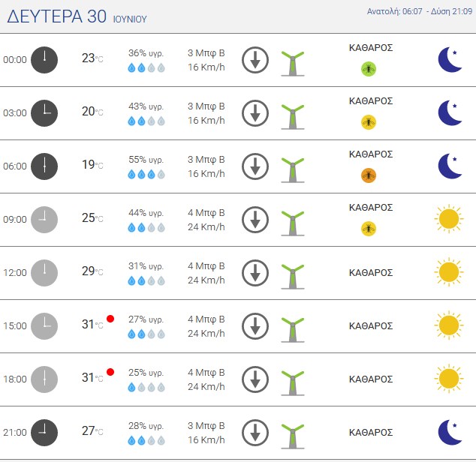Click the orange mosquito icon at 06:00
This screenshot has height=462, width=476.
click(369, 175)
